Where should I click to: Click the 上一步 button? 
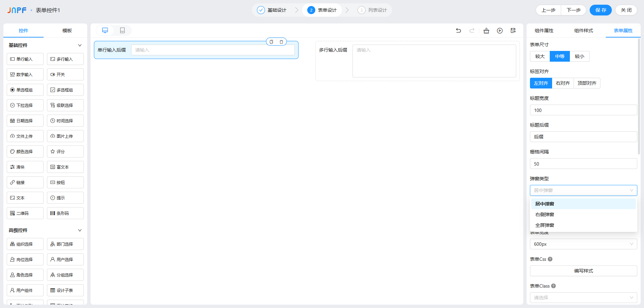(x=548, y=10)
